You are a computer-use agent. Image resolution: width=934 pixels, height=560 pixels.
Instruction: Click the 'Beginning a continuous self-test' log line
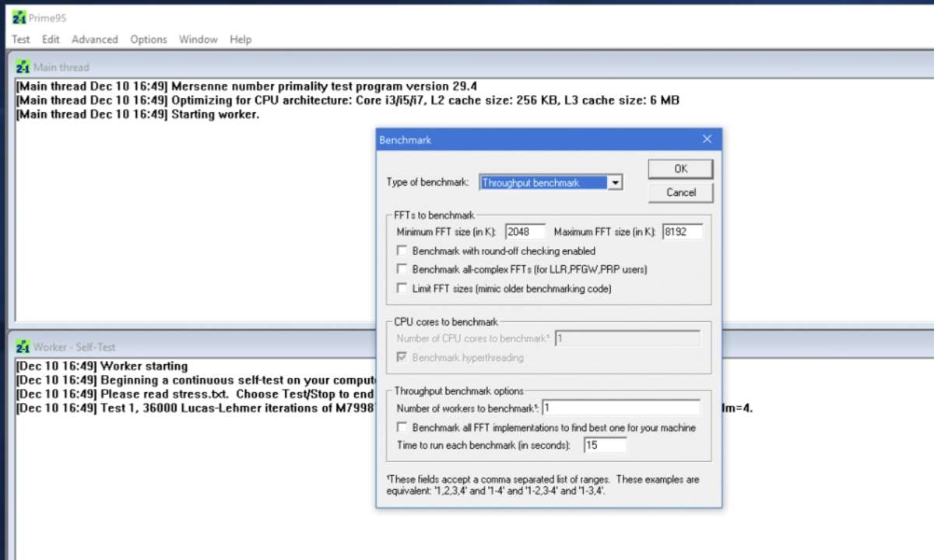tap(195, 380)
